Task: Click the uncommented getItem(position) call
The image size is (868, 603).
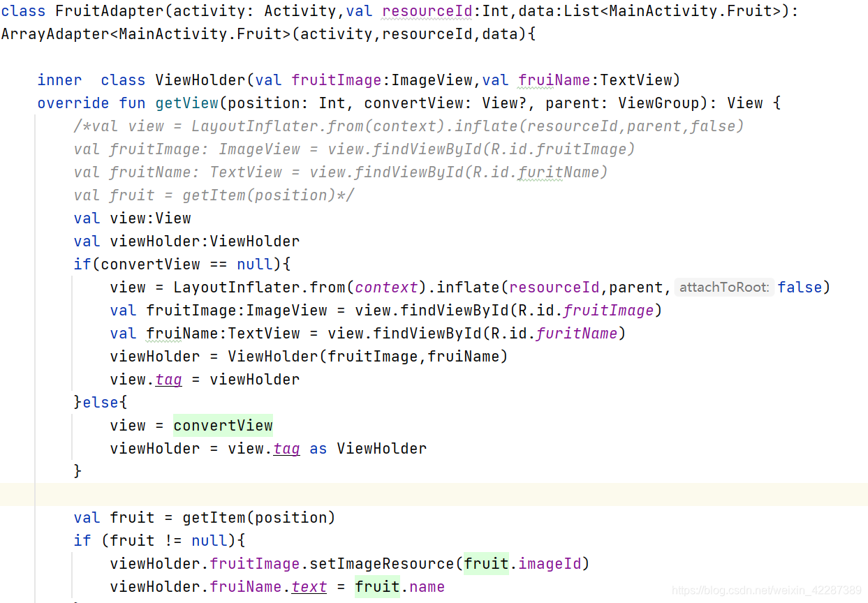Action: 259,518
